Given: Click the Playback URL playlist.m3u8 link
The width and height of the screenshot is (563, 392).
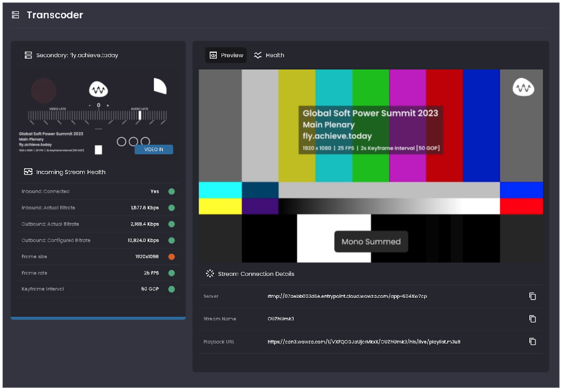Looking at the screenshot, I should [363, 341].
